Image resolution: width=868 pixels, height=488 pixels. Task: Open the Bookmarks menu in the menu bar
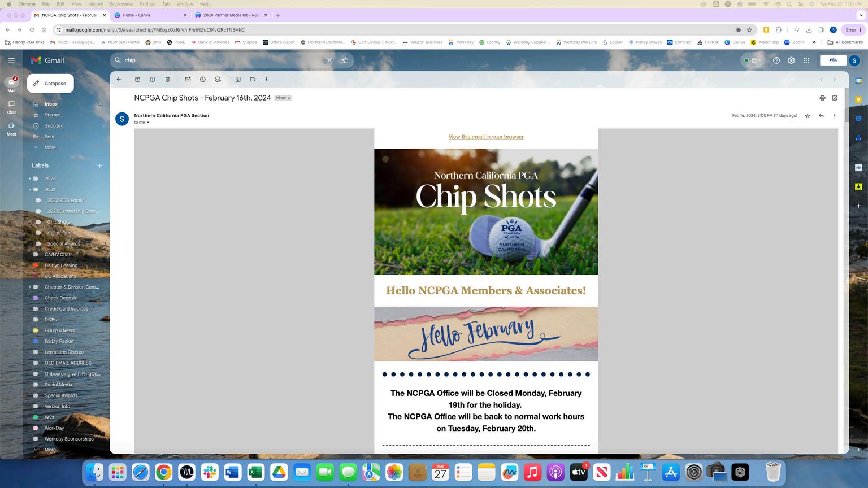pyautogui.click(x=121, y=4)
